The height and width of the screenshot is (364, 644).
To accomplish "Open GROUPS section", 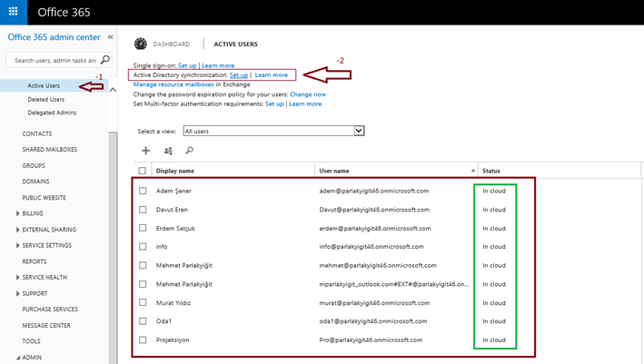I will pyautogui.click(x=34, y=166).
